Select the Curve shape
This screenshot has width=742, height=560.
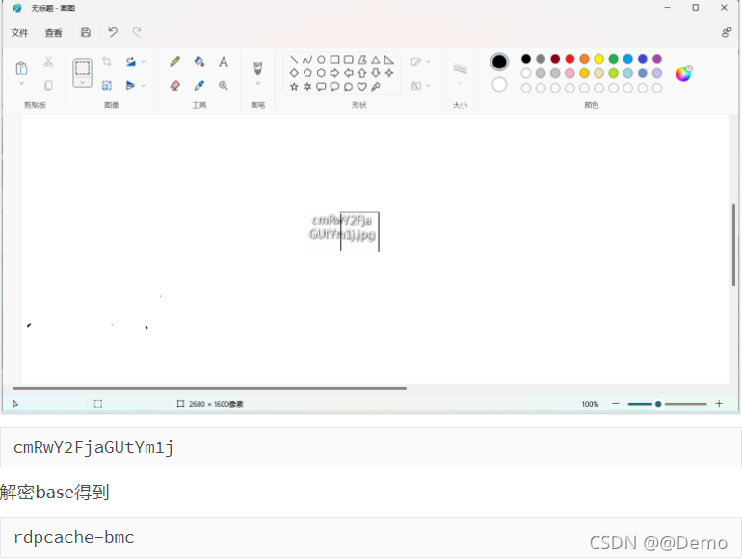click(307, 59)
